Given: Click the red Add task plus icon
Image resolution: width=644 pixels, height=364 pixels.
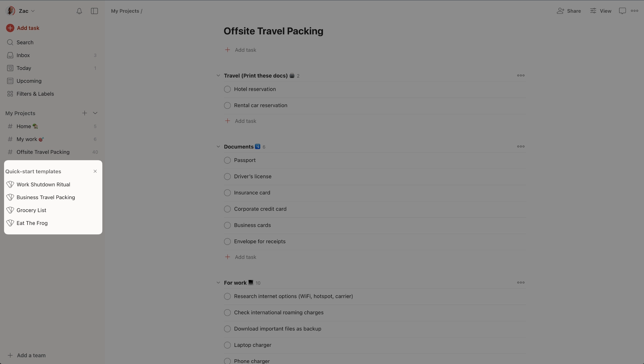Looking at the screenshot, I should point(10,28).
